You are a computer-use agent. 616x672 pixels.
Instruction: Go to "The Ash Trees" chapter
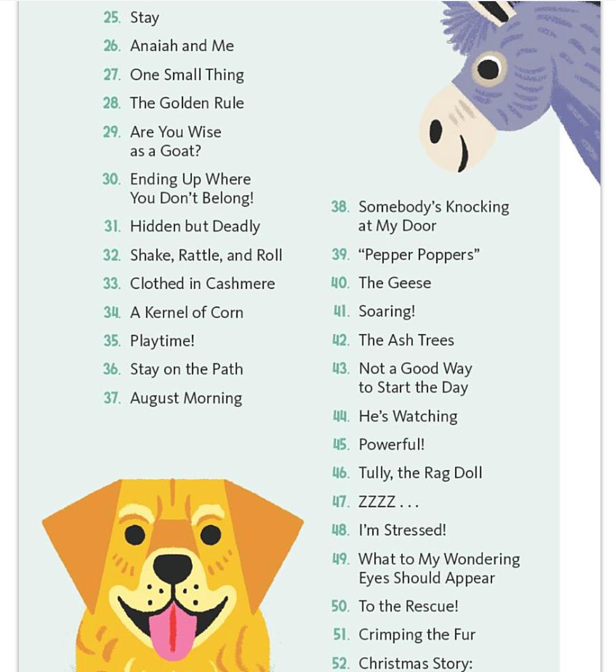pyautogui.click(x=406, y=340)
